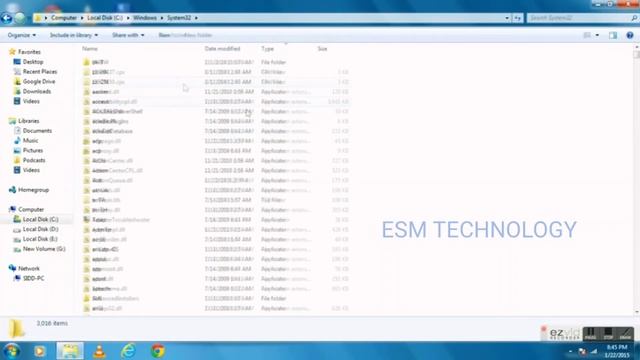
Task: Click the scroll-up arrow of file list
Action: pos(637,47)
